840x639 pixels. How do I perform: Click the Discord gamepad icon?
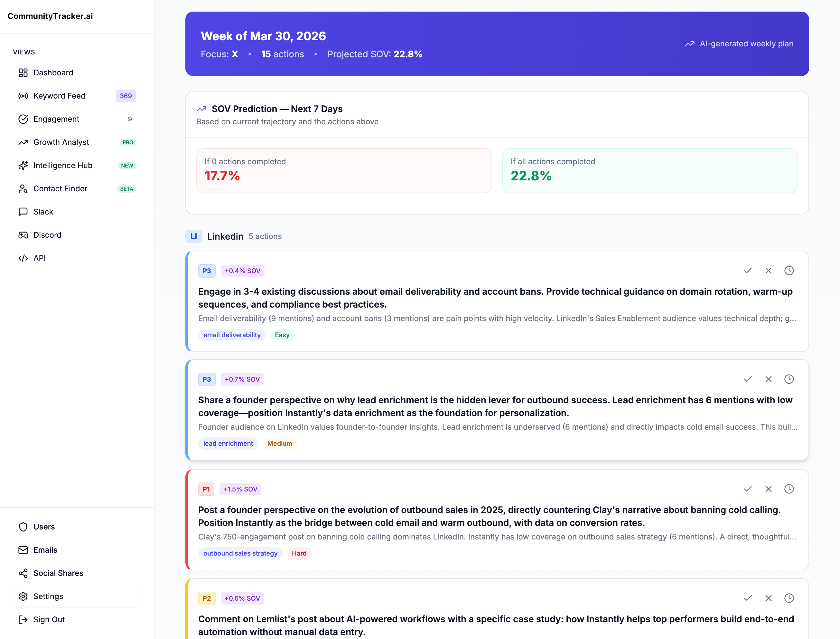coord(23,235)
